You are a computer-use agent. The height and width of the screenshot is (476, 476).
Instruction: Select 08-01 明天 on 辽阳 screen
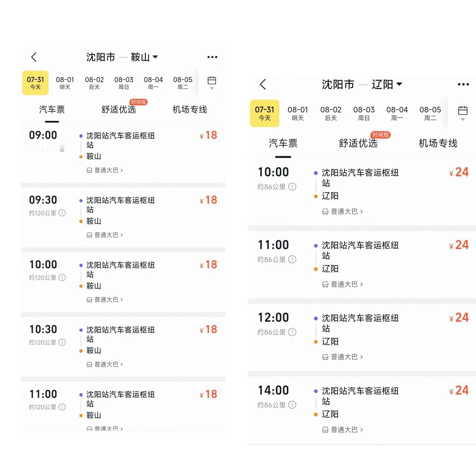[297, 113]
